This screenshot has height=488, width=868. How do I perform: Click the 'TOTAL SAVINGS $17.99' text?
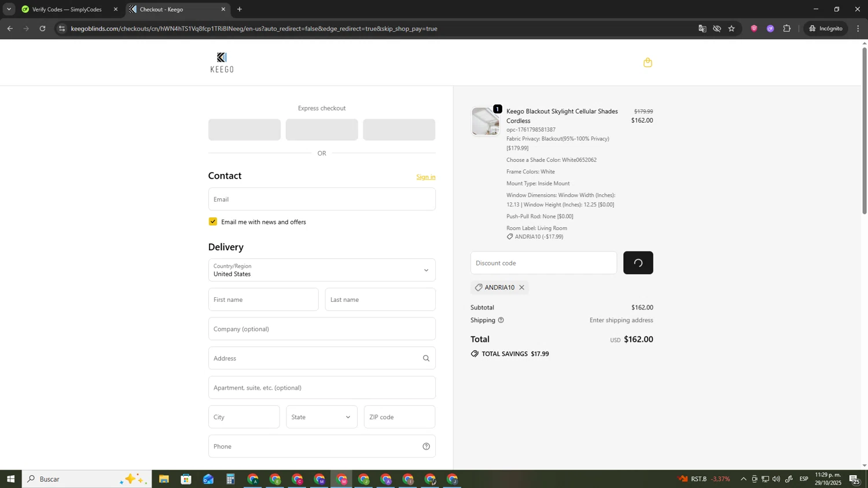pos(515,354)
